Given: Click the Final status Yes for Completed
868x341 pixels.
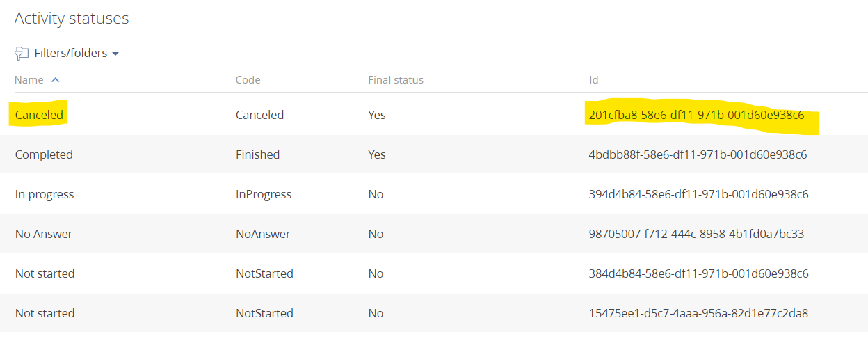Looking at the screenshot, I should (x=377, y=154).
